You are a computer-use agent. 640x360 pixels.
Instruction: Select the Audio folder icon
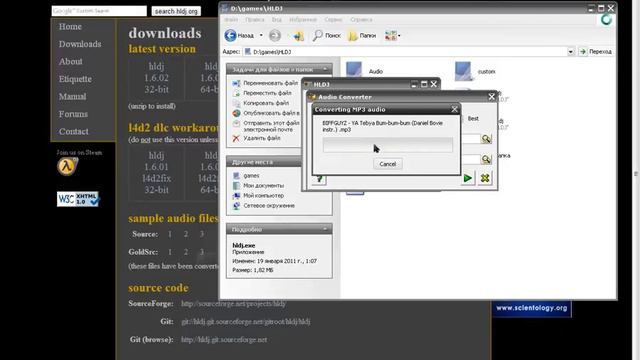[354, 70]
